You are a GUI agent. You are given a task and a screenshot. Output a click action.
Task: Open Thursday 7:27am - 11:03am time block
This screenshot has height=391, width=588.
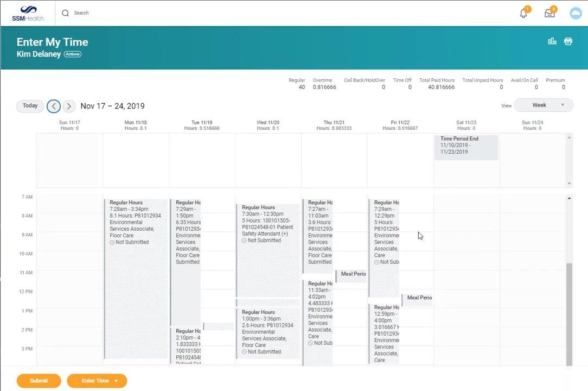[318, 236]
